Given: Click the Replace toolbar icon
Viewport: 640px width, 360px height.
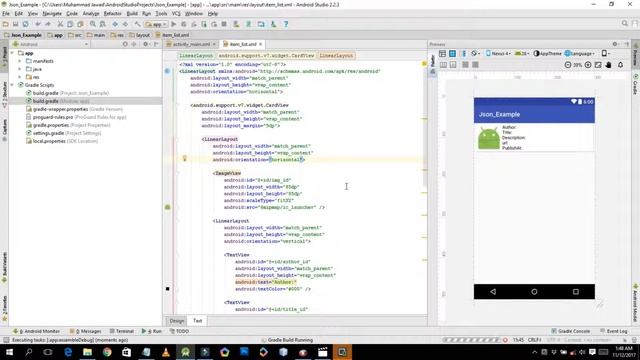Looking at the screenshot, I should point(103,24).
